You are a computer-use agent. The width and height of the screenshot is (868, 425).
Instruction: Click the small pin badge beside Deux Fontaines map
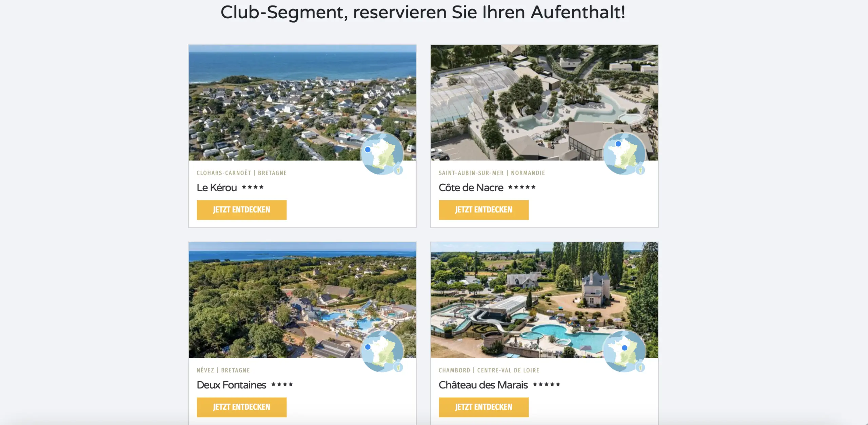tap(398, 367)
